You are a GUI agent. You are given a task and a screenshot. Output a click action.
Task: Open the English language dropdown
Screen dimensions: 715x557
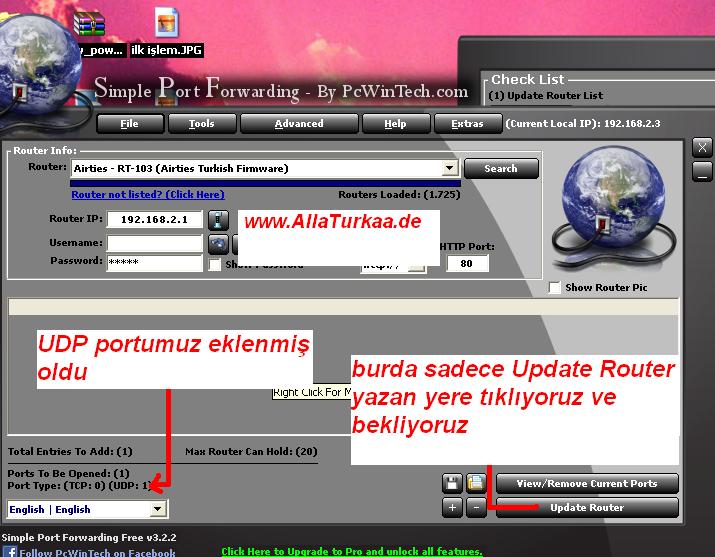(157, 509)
